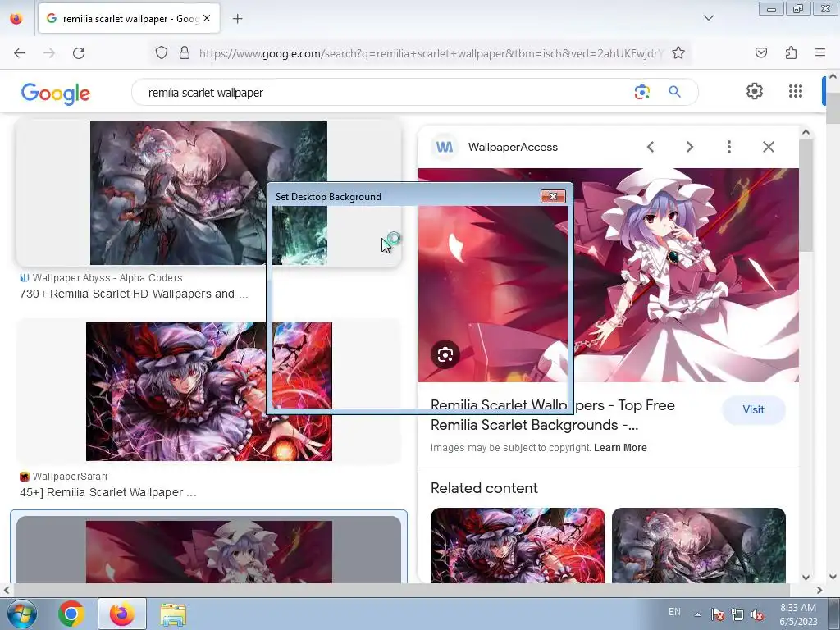This screenshot has height=630, width=840.
Task: Close the remilia scarlet wallpaper tab
Action: pos(207,19)
